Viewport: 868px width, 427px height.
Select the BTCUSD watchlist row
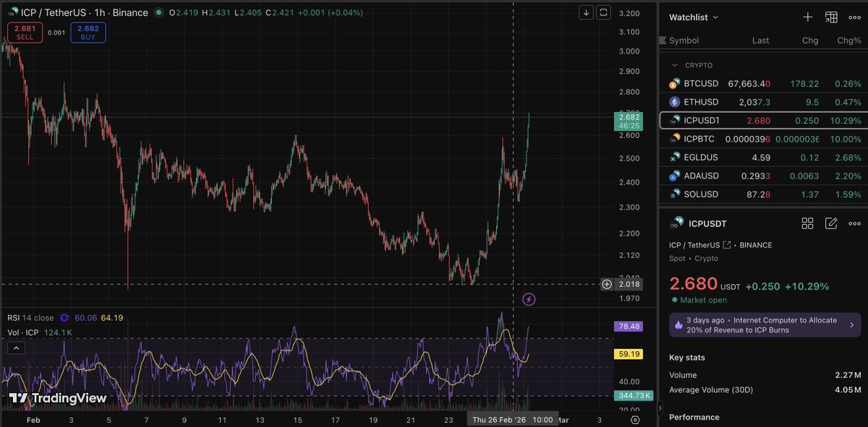tap(764, 84)
